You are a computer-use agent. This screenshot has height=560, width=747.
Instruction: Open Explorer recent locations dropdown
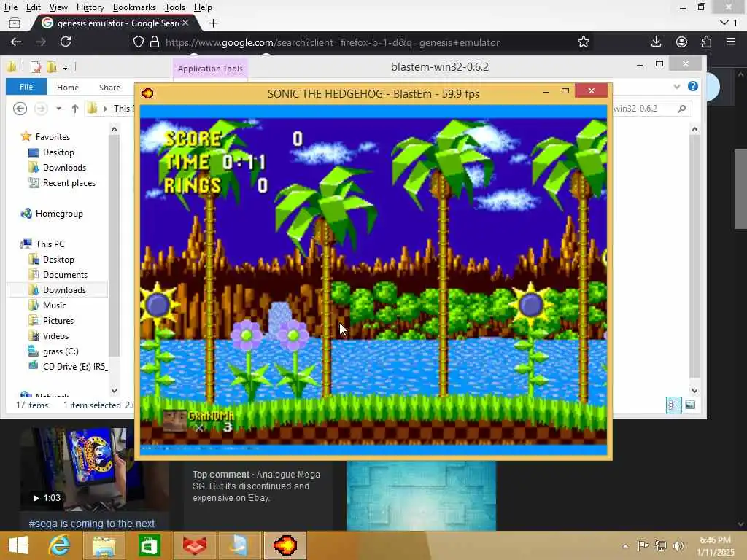[x=58, y=109]
